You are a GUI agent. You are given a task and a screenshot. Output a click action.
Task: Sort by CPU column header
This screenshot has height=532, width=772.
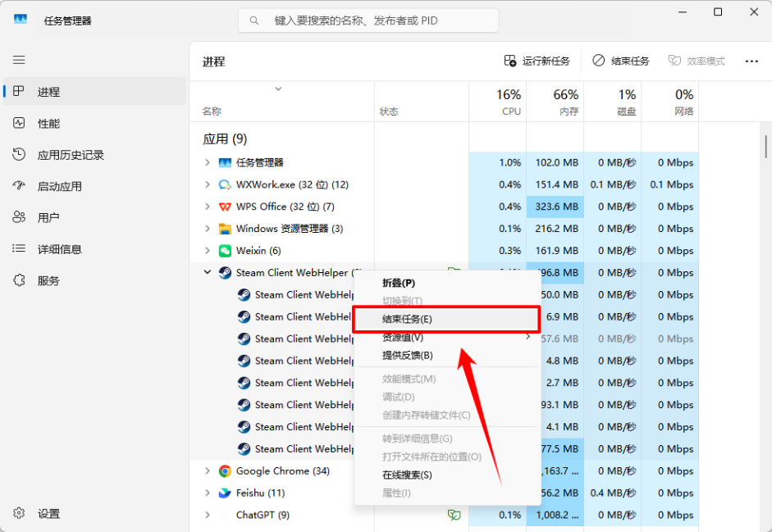498,102
